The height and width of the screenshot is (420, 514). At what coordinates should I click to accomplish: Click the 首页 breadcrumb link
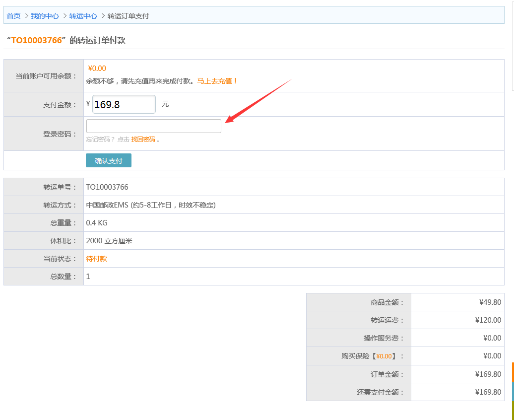pyautogui.click(x=13, y=16)
